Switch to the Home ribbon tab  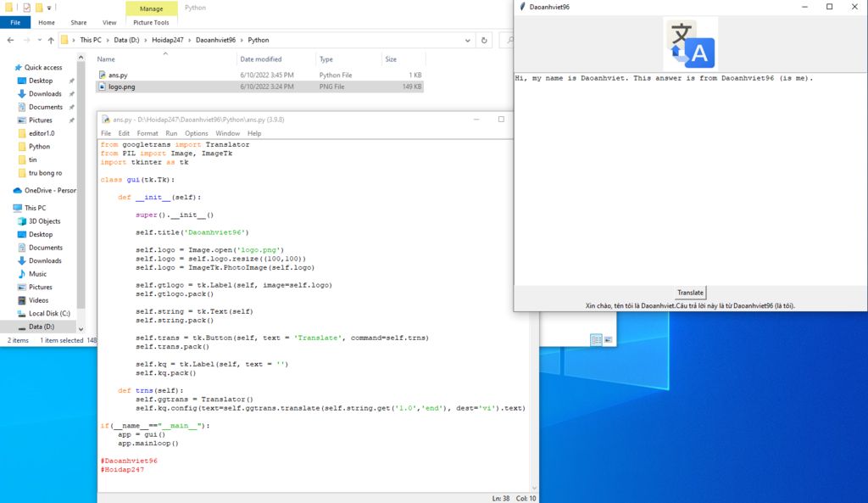coord(47,23)
